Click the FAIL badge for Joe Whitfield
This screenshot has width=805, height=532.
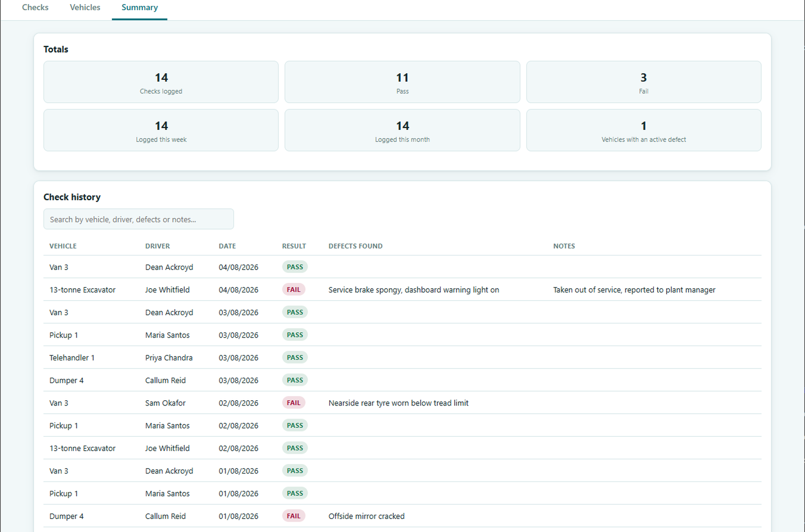293,289
